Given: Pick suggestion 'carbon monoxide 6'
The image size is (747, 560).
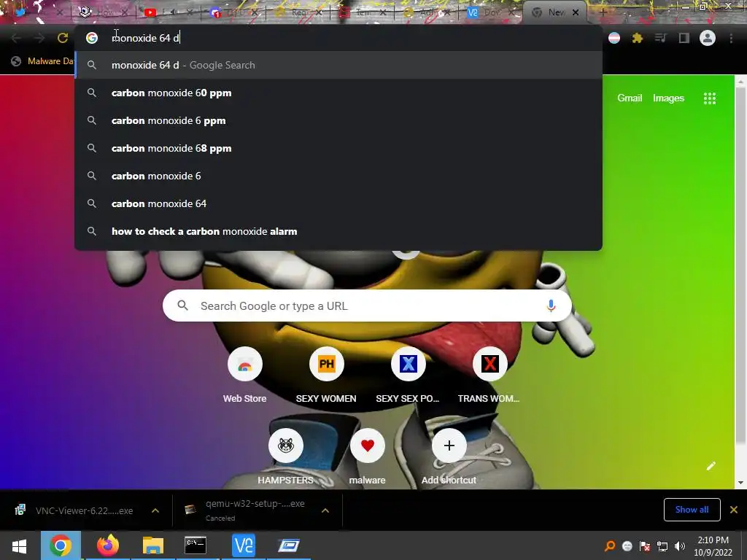Looking at the screenshot, I should click(338, 176).
